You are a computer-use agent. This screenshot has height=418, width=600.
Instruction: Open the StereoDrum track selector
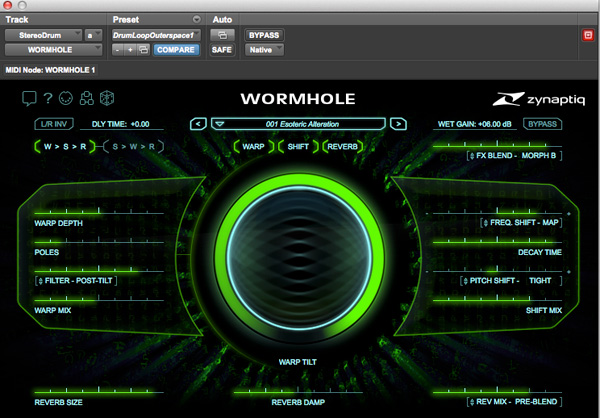[x=43, y=35]
